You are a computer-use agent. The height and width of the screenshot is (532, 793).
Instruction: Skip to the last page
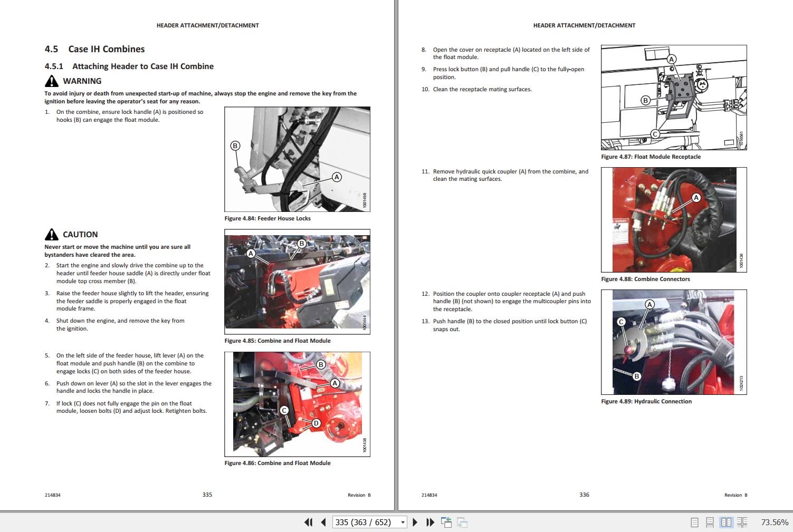click(x=431, y=522)
